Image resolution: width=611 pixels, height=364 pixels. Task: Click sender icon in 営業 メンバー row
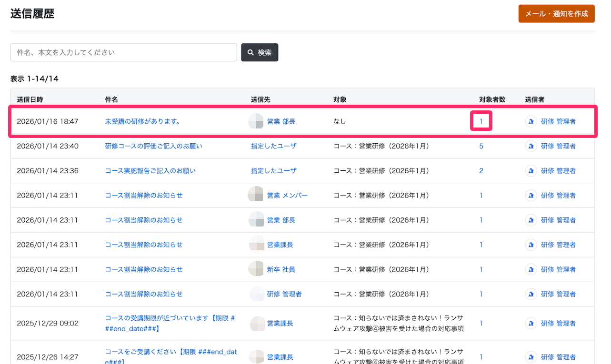pyautogui.click(x=531, y=196)
